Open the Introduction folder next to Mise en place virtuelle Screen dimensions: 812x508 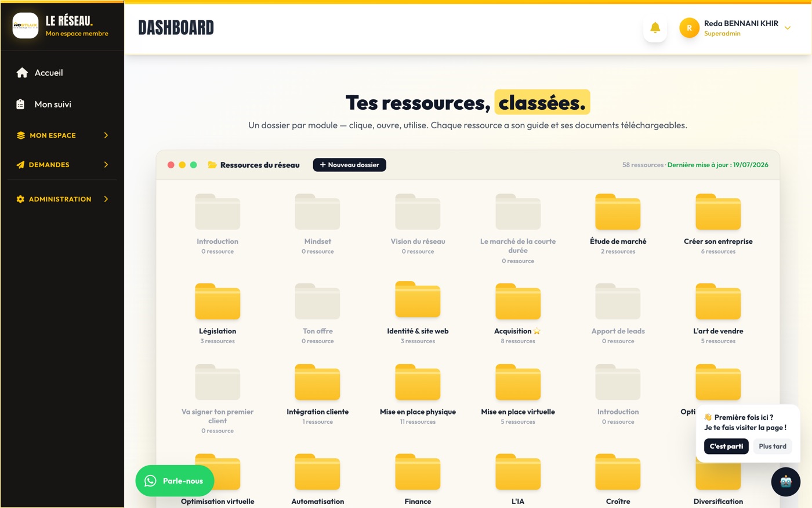(618, 394)
